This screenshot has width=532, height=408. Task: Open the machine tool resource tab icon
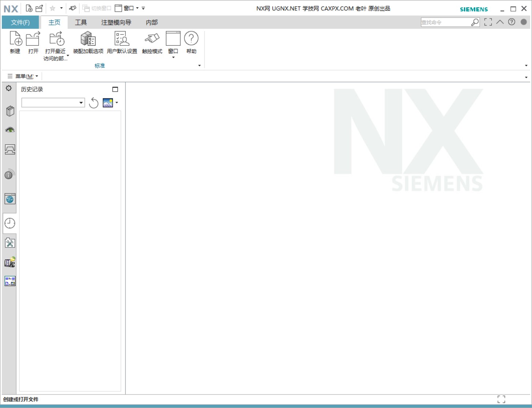10,150
